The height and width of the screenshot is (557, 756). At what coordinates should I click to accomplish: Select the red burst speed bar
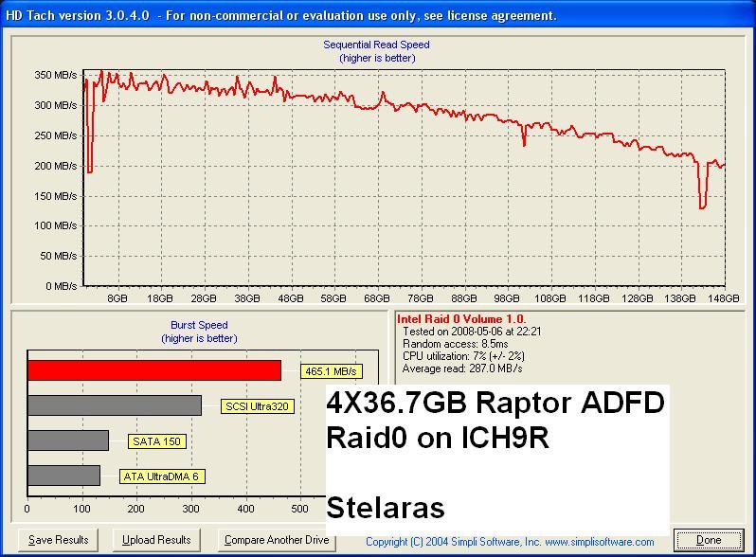pos(154,370)
